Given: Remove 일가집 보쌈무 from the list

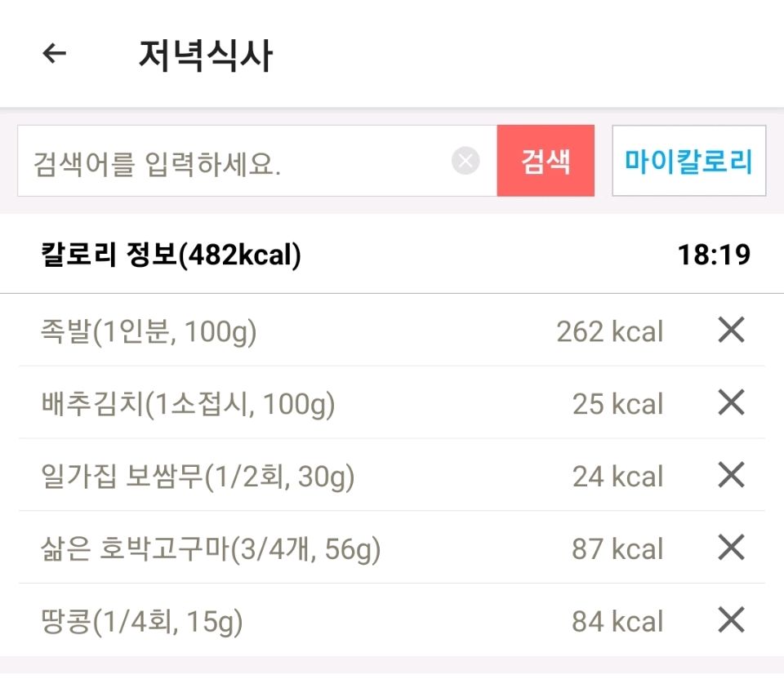Looking at the screenshot, I should pyautogui.click(x=731, y=475).
